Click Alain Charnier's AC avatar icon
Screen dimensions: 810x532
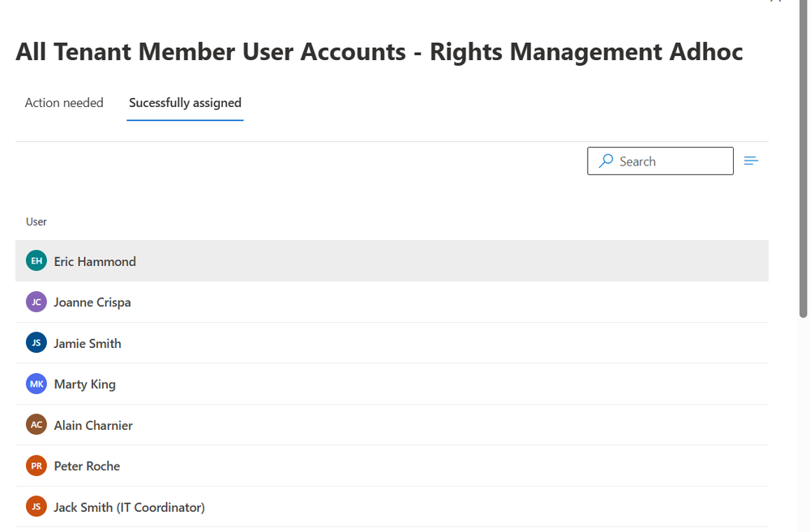[36, 425]
